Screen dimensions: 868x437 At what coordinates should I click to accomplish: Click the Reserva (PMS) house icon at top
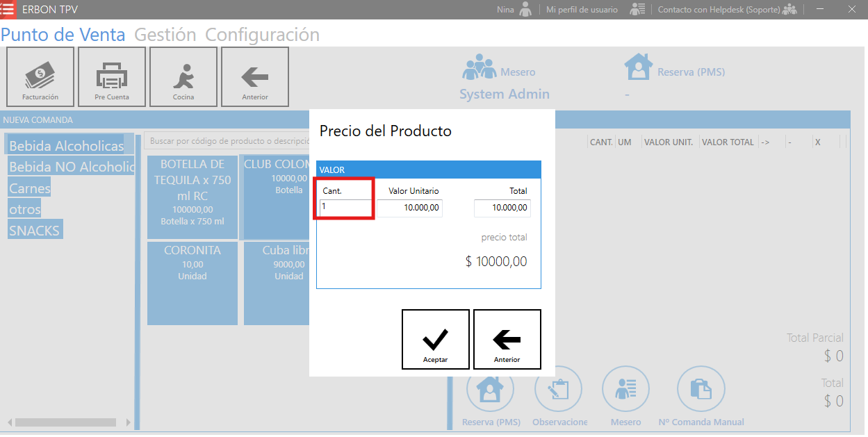[x=639, y=67]
